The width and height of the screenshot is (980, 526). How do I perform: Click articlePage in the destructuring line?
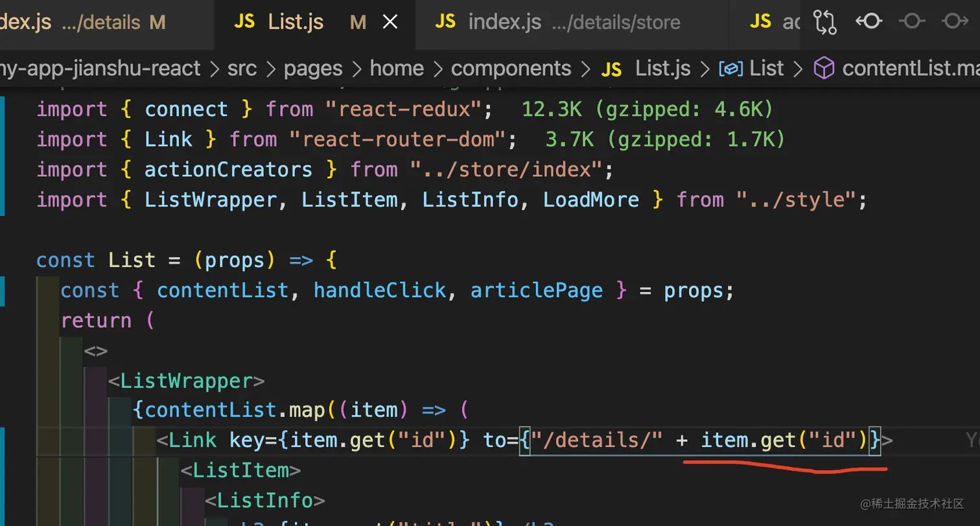pyautogui.click(x=537, y=290)
